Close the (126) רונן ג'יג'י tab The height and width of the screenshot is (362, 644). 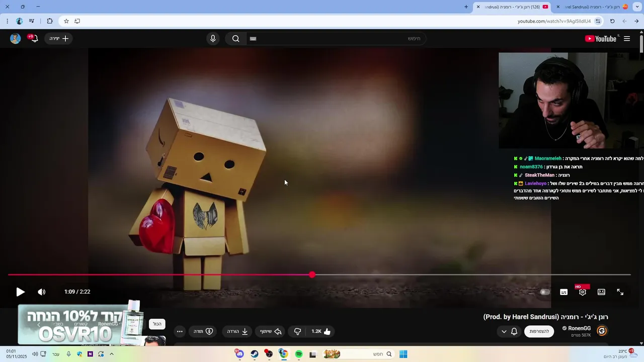coord(478,7)
